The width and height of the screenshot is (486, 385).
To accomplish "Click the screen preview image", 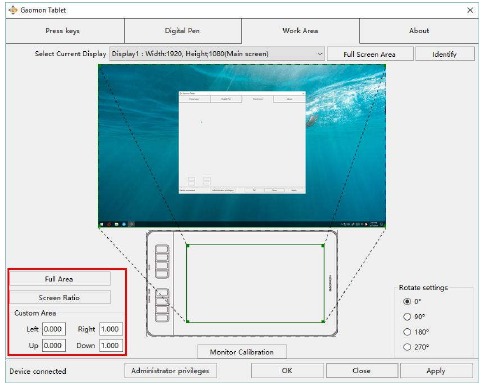I will tap(242, 146).
